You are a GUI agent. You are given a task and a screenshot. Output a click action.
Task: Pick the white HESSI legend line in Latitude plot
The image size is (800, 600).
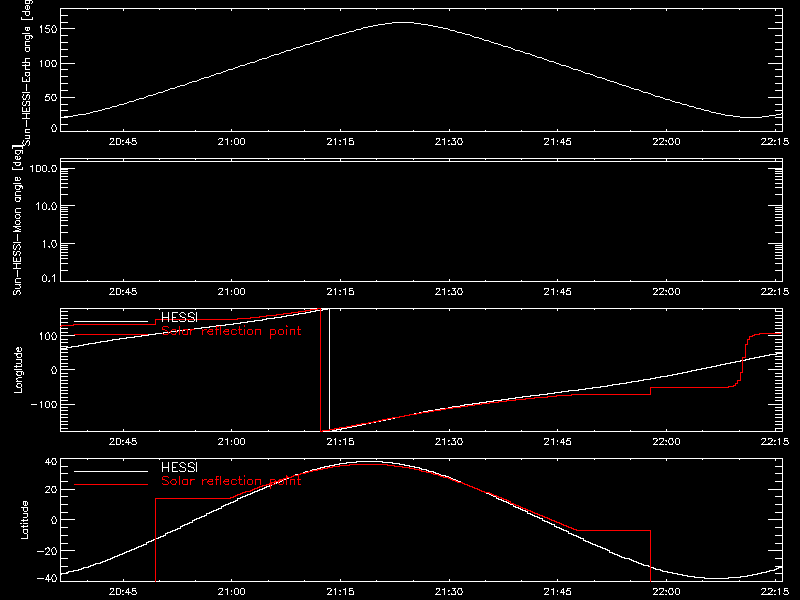pos(111,471)
